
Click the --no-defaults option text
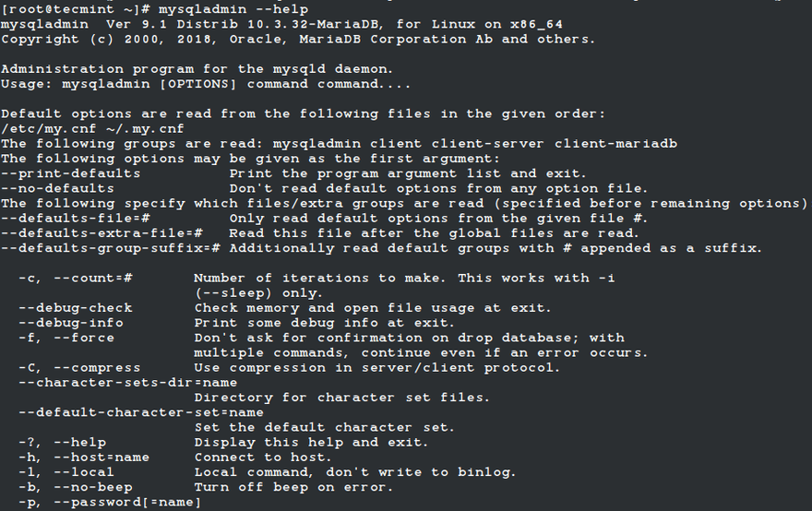pyautogui.click(x=58, y=188)
